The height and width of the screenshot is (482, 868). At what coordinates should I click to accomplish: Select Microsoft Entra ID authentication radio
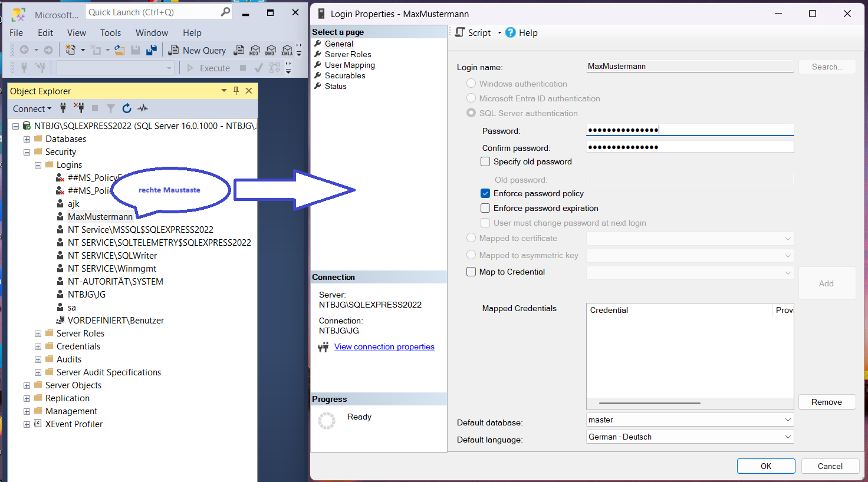pyautogui.click(x=471, y=98)
